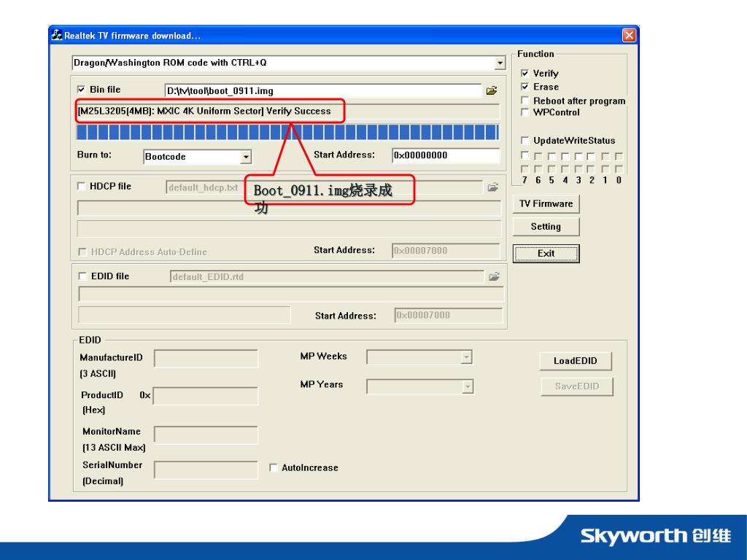Enable the UpdateWriteStatus checkbox

pyautogui.click(x=525, y=140)
